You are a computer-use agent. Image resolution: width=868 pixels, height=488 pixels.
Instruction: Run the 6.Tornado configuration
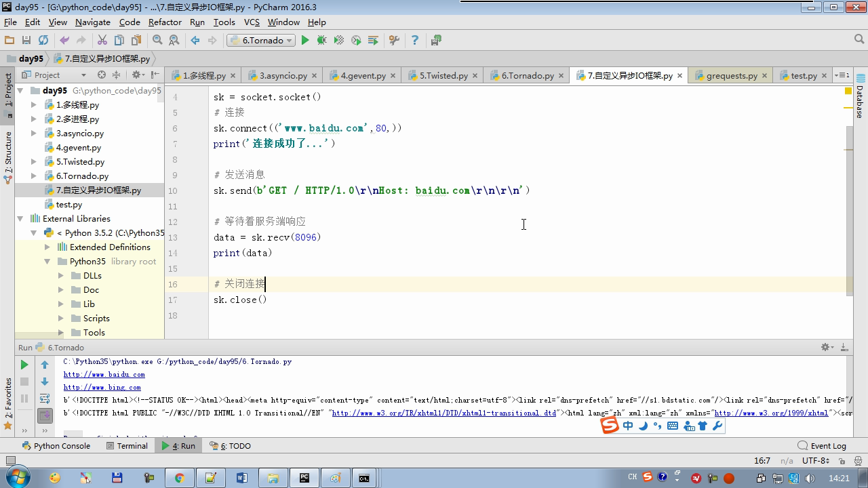pyautogui.click(x=305, y=41)
